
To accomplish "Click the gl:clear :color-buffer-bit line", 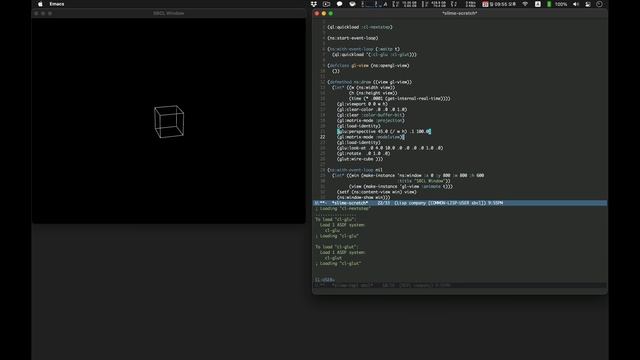I will (x=371, y=115).
